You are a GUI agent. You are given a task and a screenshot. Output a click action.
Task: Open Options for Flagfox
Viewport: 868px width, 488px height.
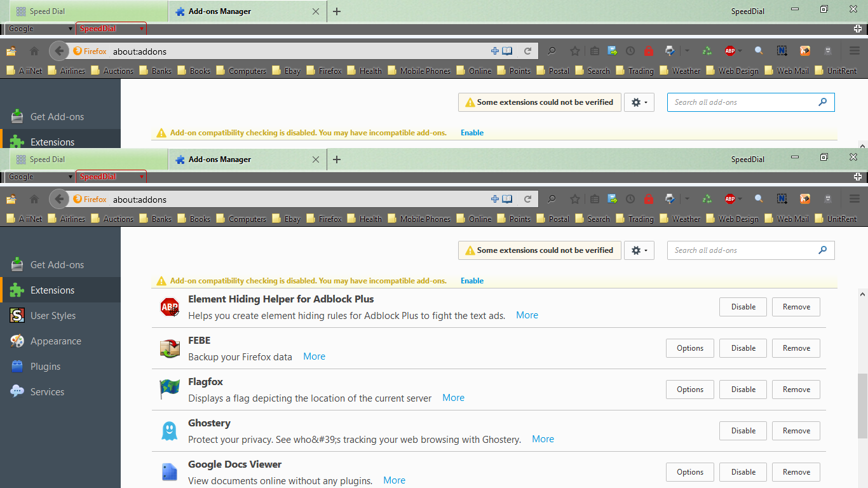(690, 390)
